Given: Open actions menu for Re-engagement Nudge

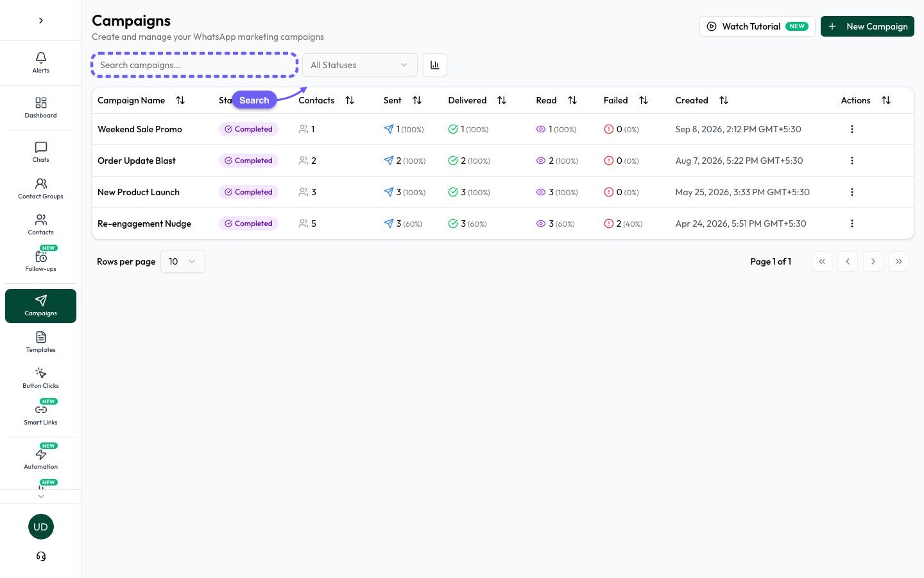Looking at the screenshot, I should (x=852, y=223).
